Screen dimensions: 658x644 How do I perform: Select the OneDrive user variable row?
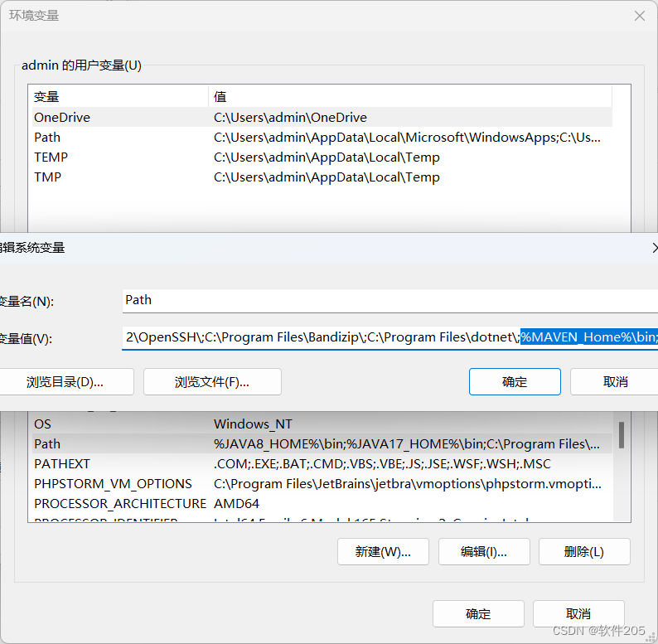[x=322, y=117]
